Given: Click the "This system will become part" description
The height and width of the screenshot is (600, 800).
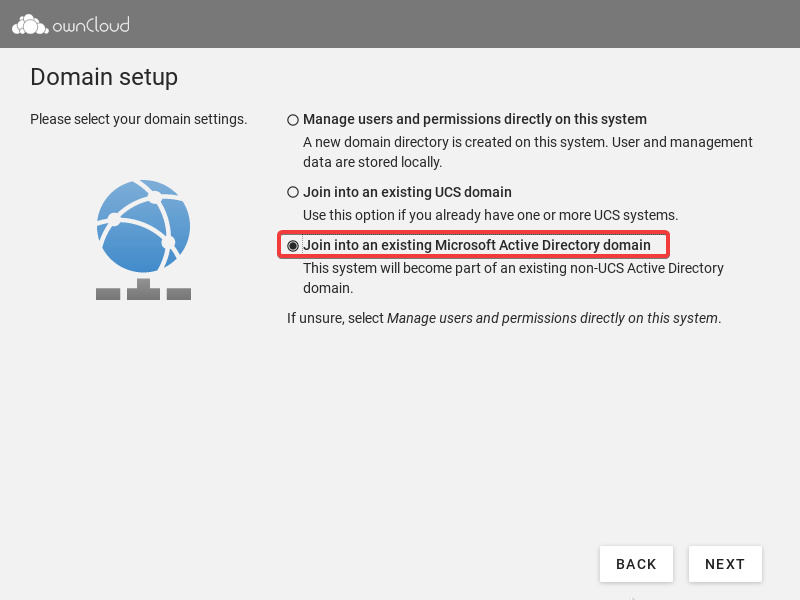Looking at the screenshot, I should (513, 278).
